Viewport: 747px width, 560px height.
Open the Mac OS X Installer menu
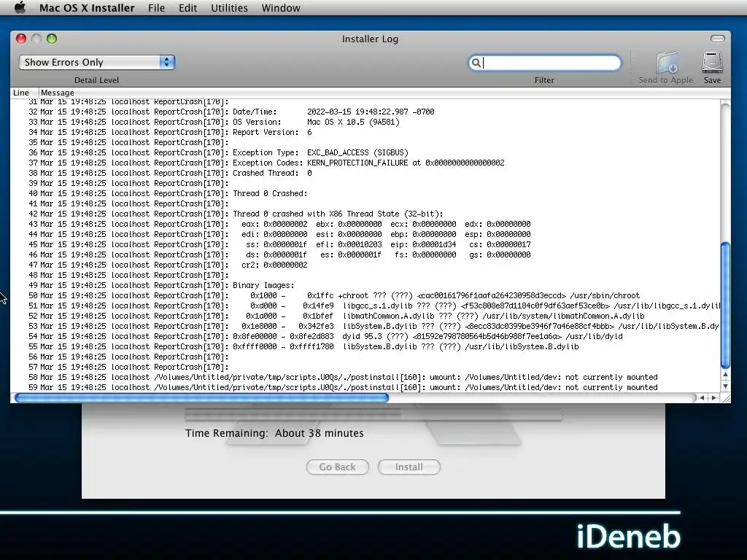[x=87, y=8]
